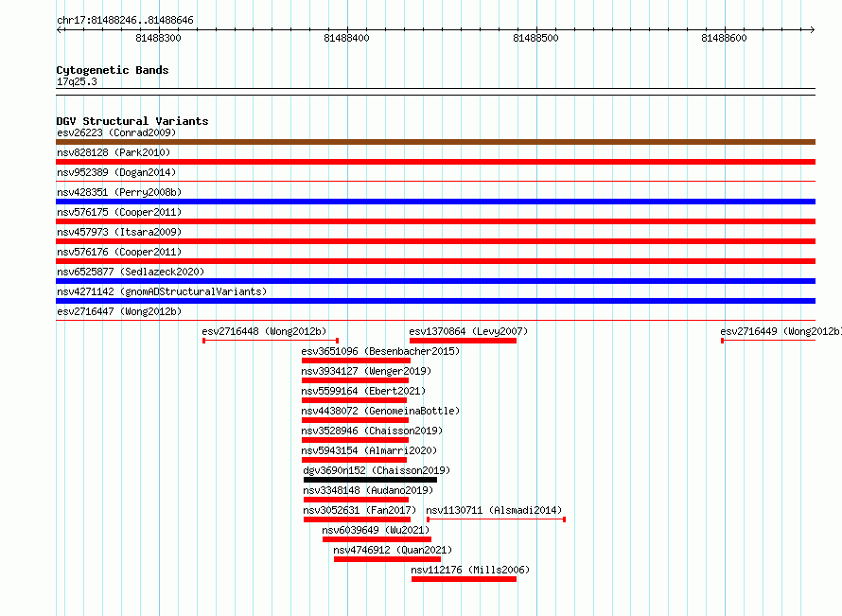
Task: Click esv2716449 (Wong2012b) label
Action: point(781,331)
